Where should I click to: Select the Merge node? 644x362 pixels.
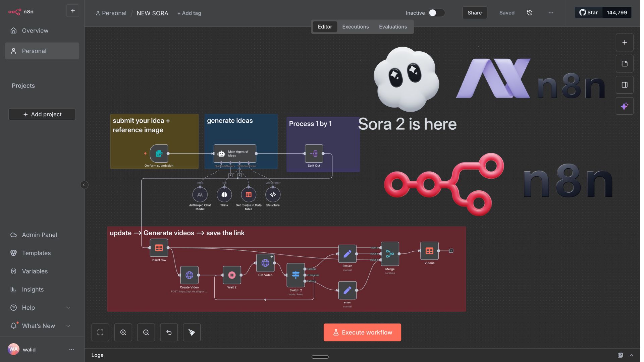(x=390, y=254)
